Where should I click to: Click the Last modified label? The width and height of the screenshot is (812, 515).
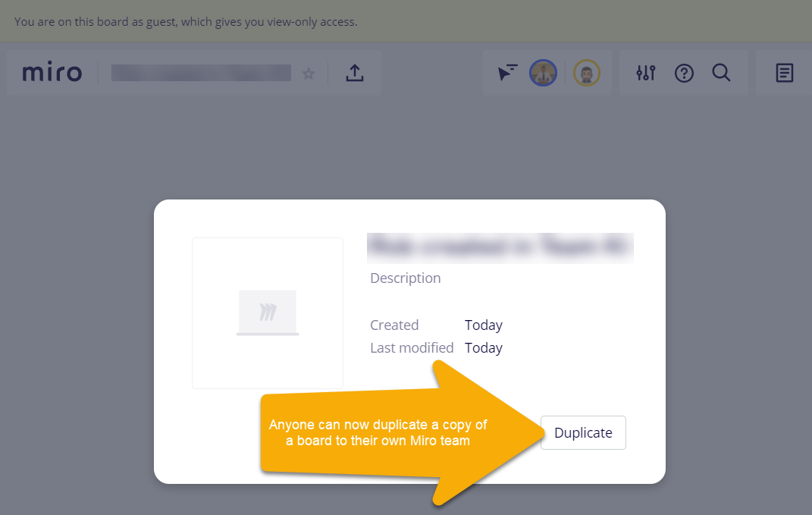click(x=412, y=347)
